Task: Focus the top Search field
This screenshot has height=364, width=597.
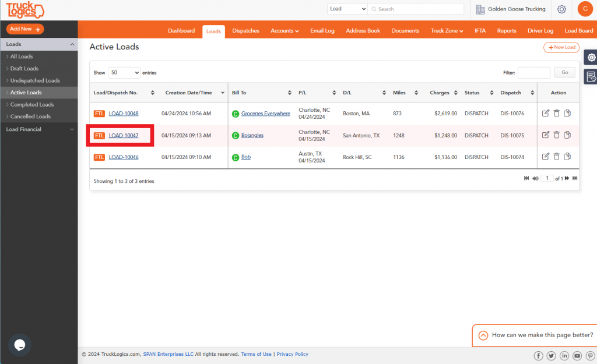Action: (416, 9)
